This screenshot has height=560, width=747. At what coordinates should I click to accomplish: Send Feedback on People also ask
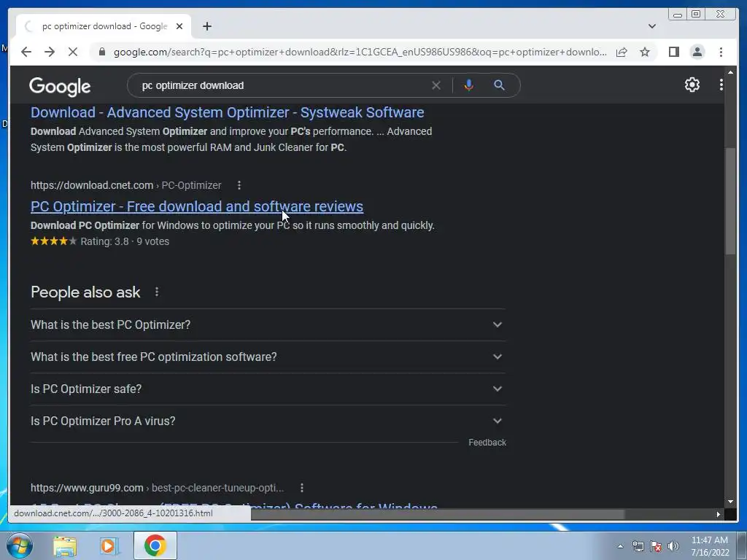487,443
